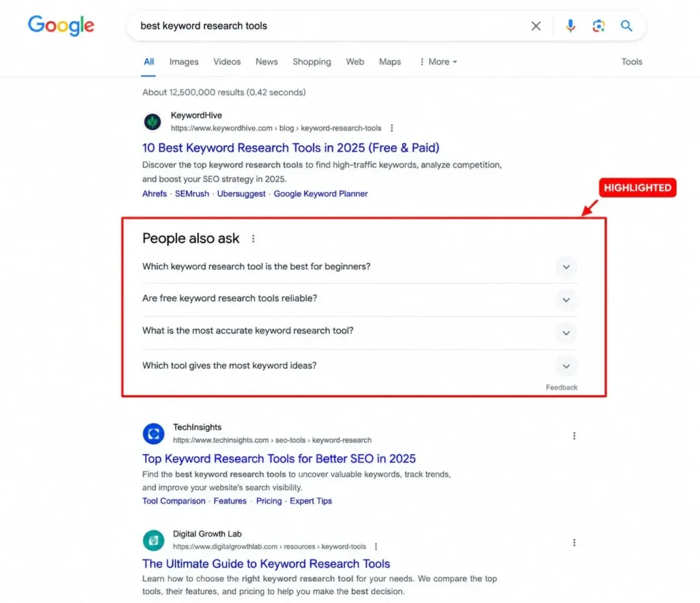Screen dimensions: 700x603
Task: Click into the search query input field
Action: point(330,26)
